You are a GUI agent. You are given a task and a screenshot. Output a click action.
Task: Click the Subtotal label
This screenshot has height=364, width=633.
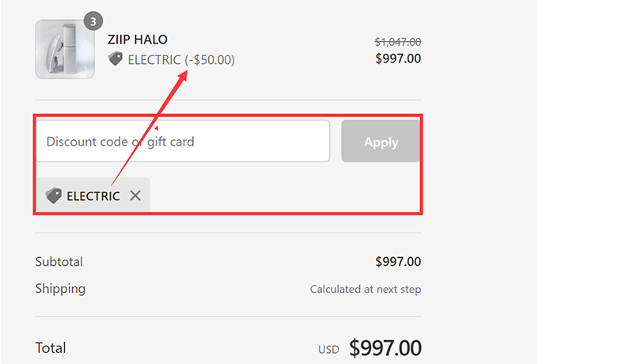(59, 262)
